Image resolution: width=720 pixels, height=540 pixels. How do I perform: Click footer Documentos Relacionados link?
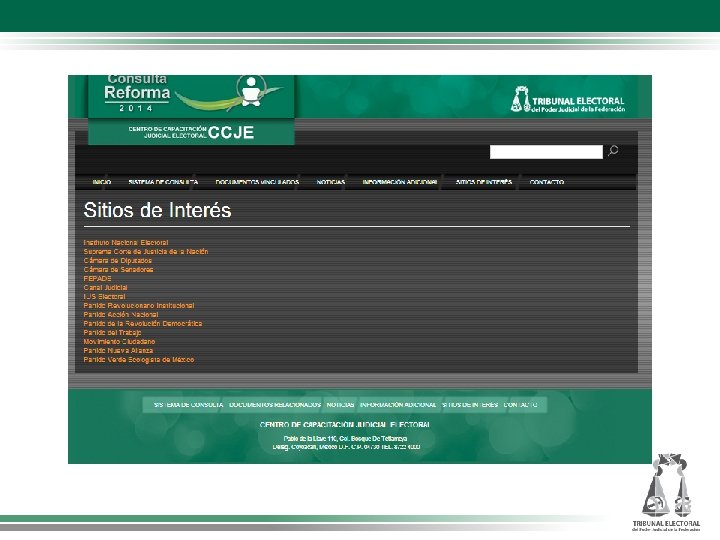pos(275,405)
